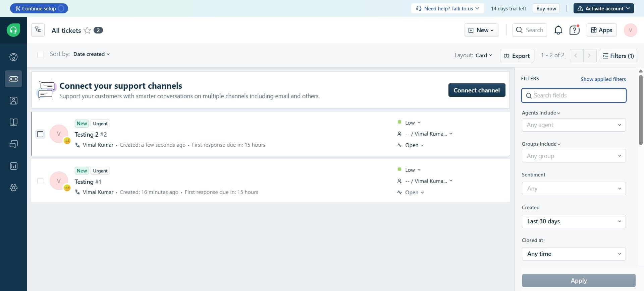Focus the Search fields input
644x291 pixels.
577,95
